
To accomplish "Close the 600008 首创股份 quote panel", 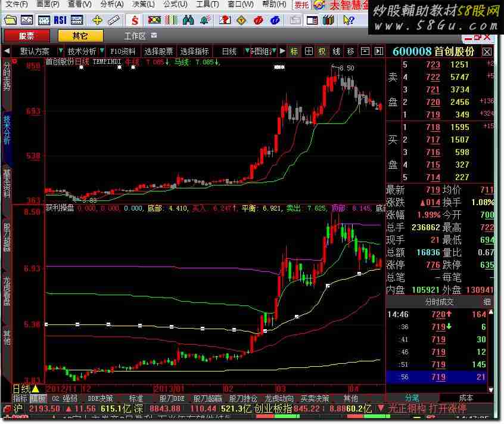I will point(487,51).
